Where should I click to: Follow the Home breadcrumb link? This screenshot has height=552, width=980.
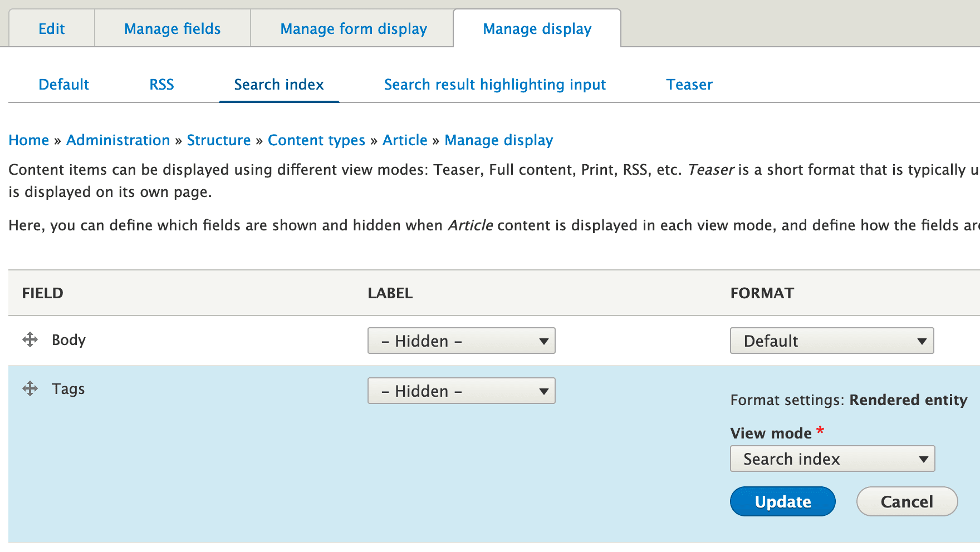[29, 140]
